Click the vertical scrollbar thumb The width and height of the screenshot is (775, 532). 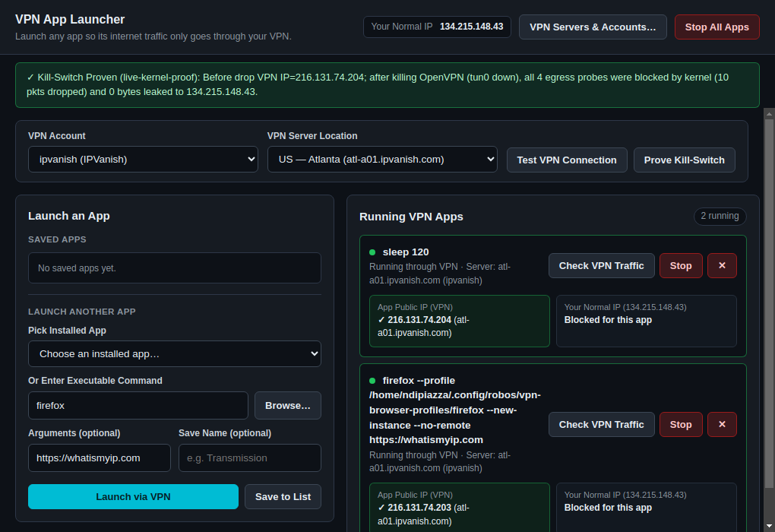pos(769,303)
